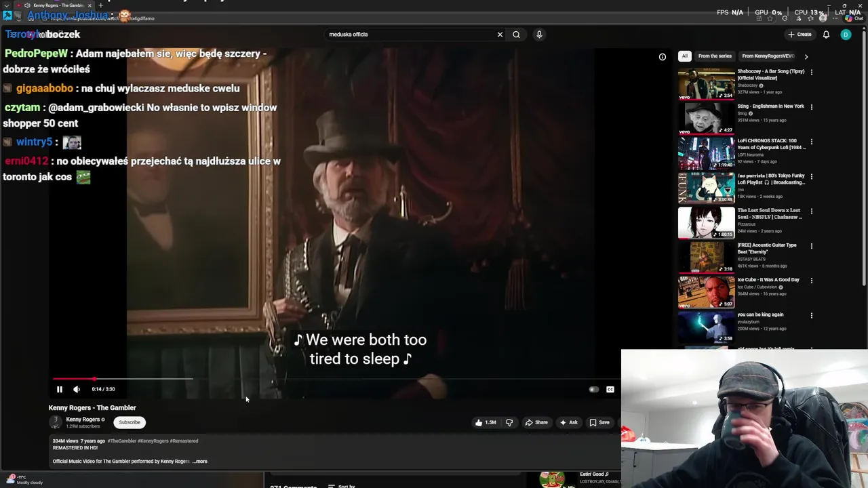Screen dimensions: 868x488
Task: Open the Share dialog
Action: point(536,422)
